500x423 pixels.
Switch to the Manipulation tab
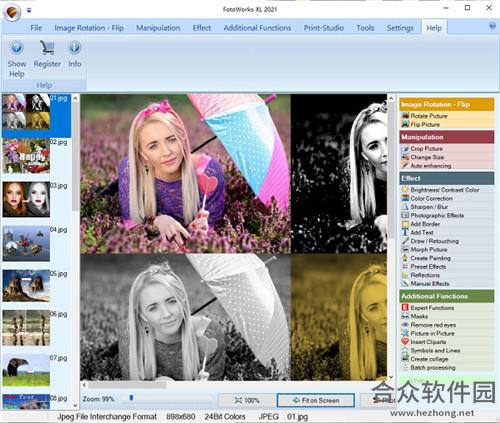[158, 28]
